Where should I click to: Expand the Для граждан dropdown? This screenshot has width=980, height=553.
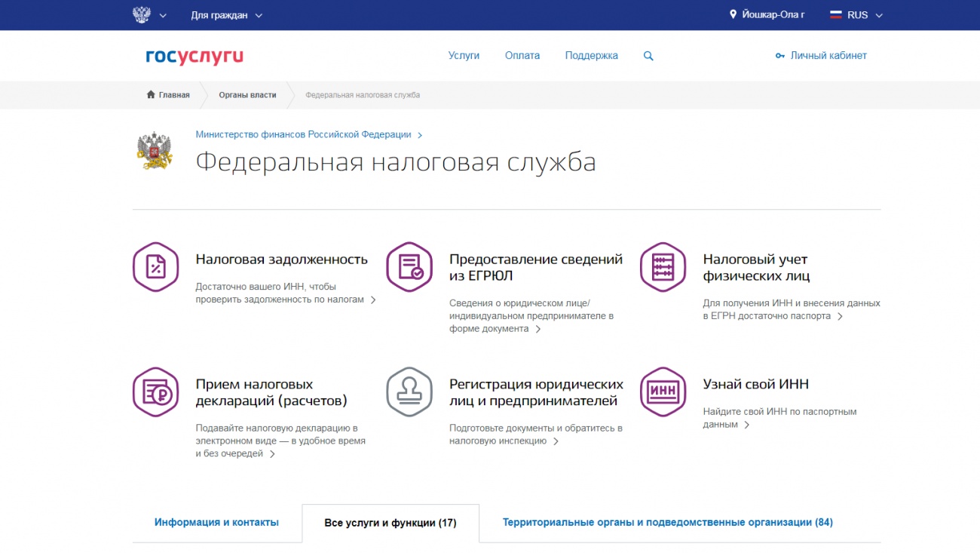[226, 15]
